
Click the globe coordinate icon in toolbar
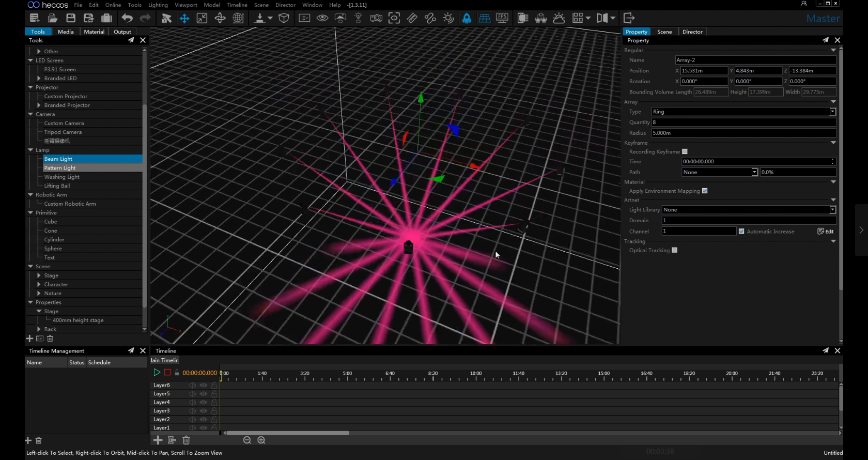[238, 18]
